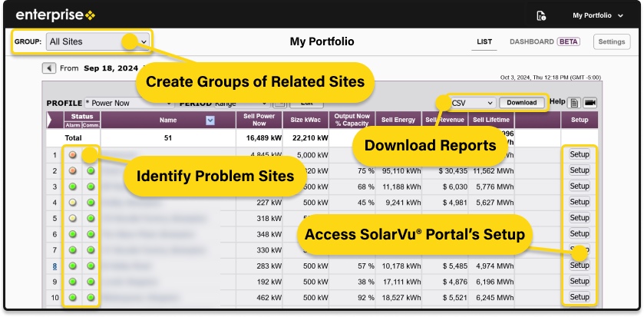Open the CSV format dropdown
The width and height of the screenshot is (644, 317).
point(471,103)
